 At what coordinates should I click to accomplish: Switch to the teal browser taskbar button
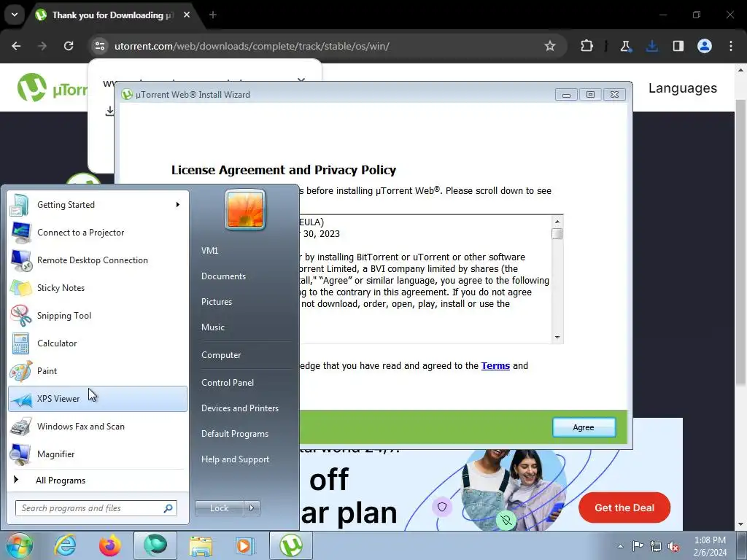(155, 545)
